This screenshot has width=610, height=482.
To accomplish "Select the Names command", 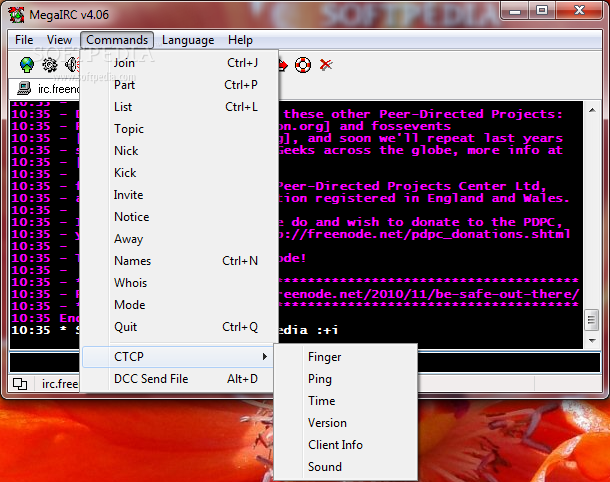I will (x=179, y=261).
